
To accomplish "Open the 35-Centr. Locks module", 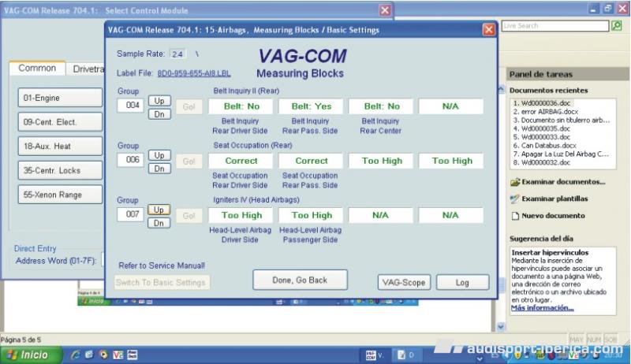I will [x=60, y=170].
